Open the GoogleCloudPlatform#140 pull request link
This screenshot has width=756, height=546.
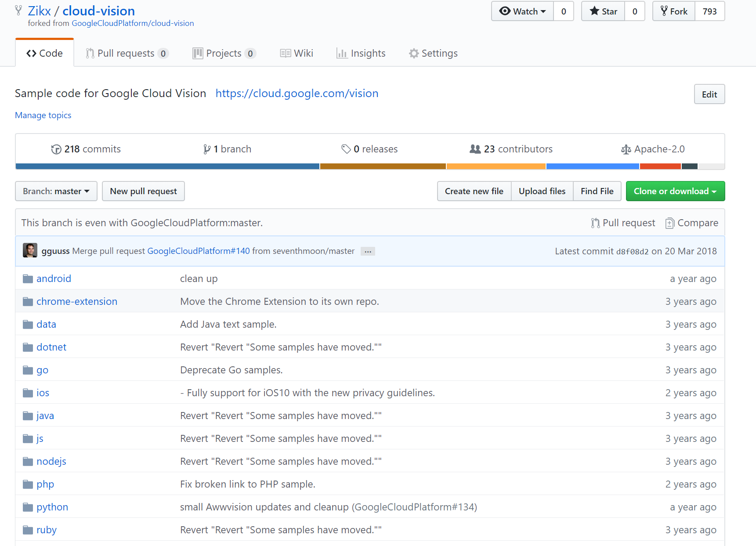pos(199,251)
